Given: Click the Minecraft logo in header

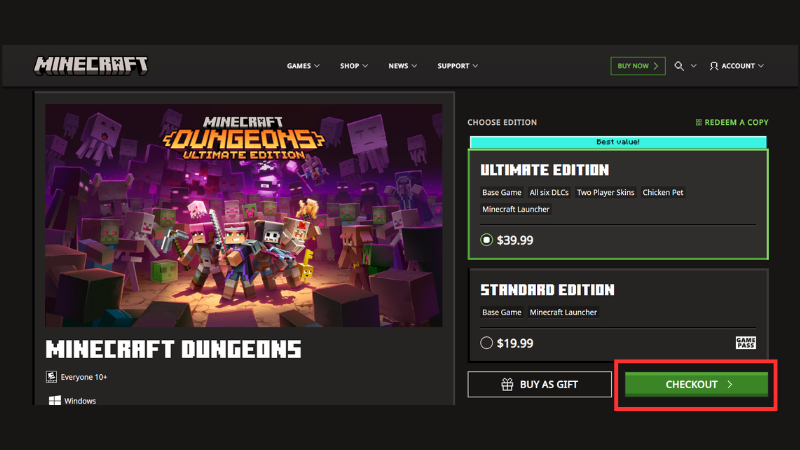Looking at the screenshot, I should pyautogui.click(x=91, y=65).
